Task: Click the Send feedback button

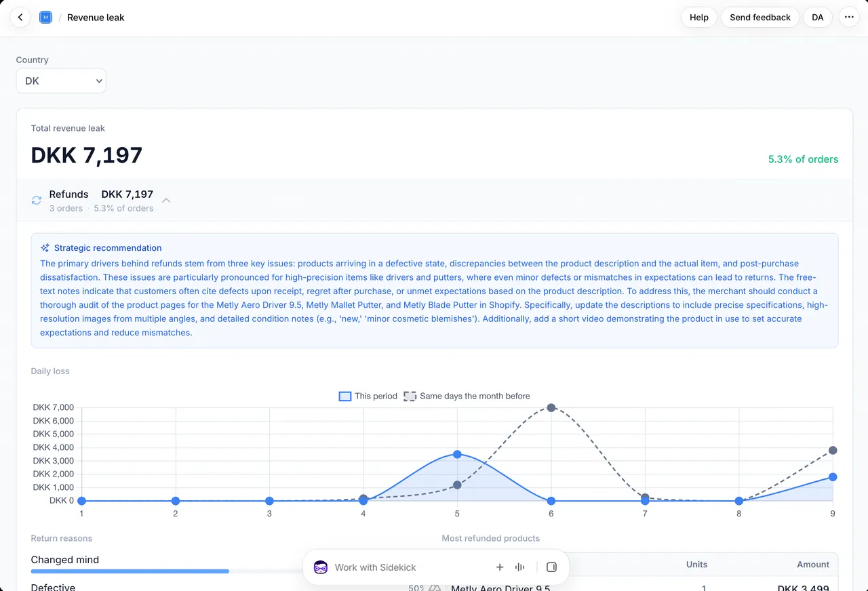Action: 760,18
